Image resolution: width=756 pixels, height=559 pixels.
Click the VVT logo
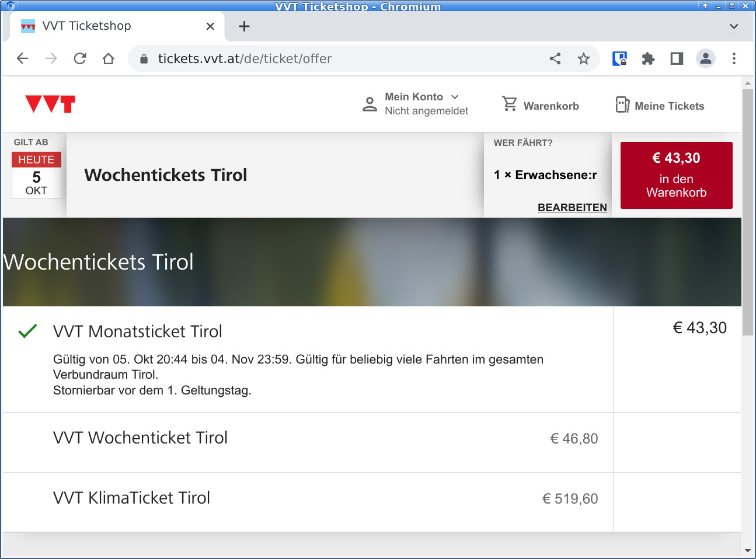50,104
